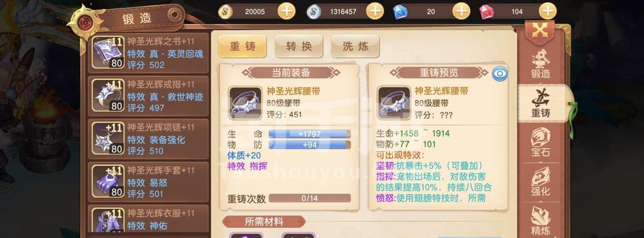
Task: Open the 锻造 sidebar hammer icon
Action: pyautogui.click(x=540, y=64)
